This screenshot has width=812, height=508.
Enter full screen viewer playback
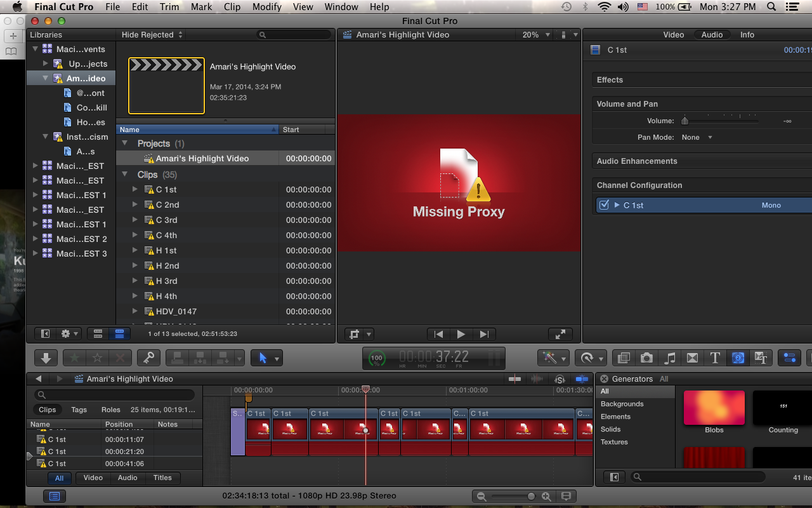click(x=560, y=334)
